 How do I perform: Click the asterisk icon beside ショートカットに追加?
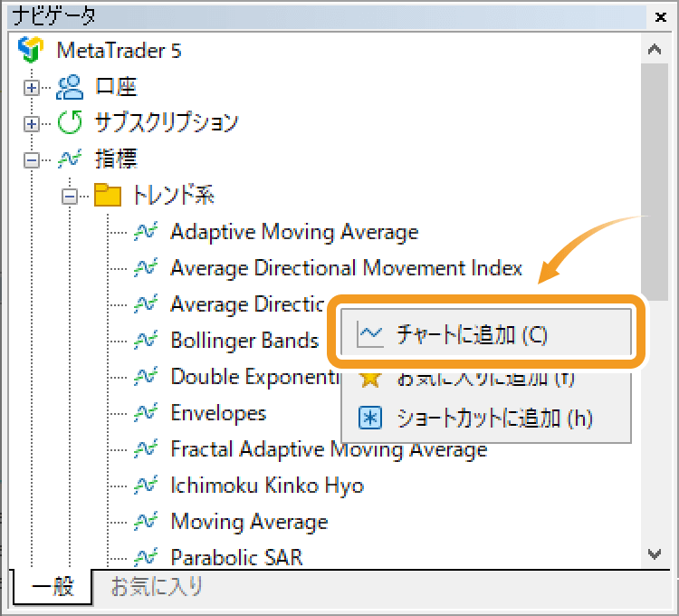370,418
